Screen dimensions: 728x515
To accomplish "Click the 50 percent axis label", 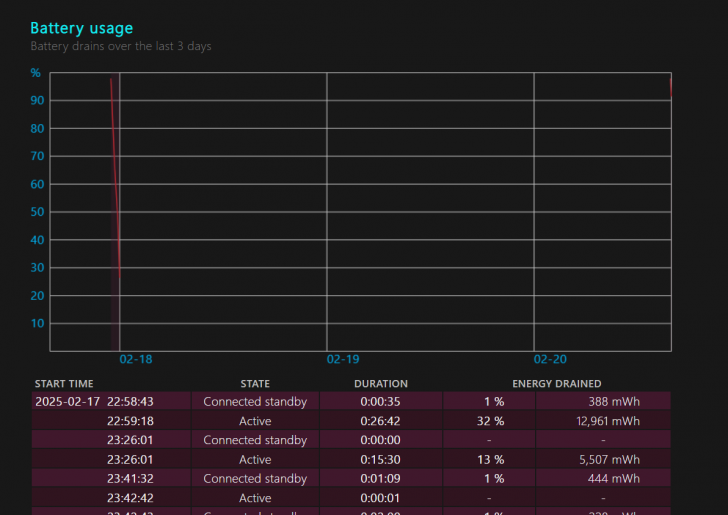I will click(x=37, y=212).
